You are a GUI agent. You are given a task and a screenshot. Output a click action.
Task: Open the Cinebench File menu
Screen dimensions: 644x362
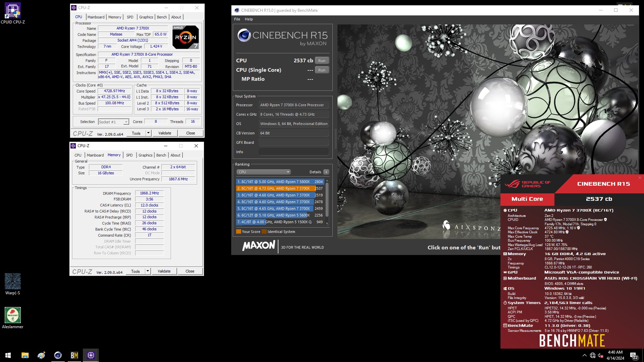(x=237, y=19)
